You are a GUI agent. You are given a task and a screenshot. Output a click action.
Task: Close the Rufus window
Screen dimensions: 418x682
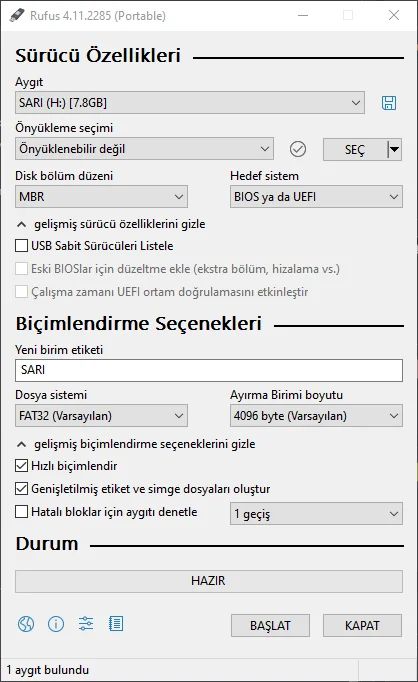coord(394,16)
